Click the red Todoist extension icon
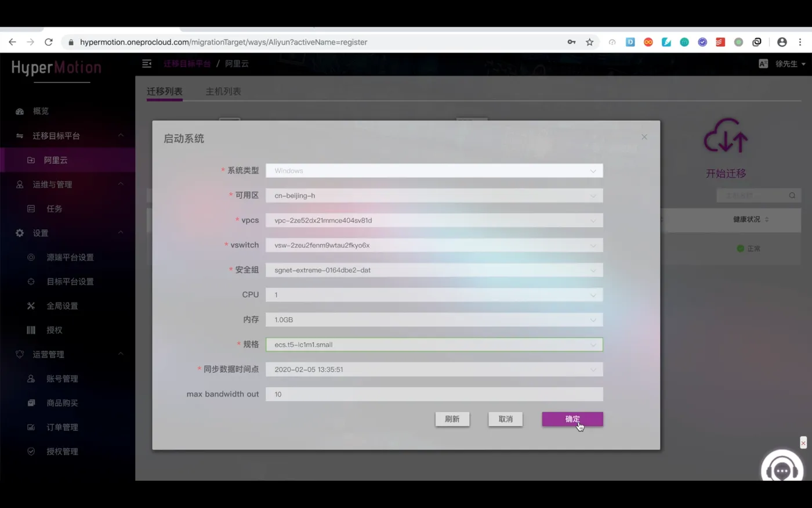This screenshot has width=812, height=508. 720,42
